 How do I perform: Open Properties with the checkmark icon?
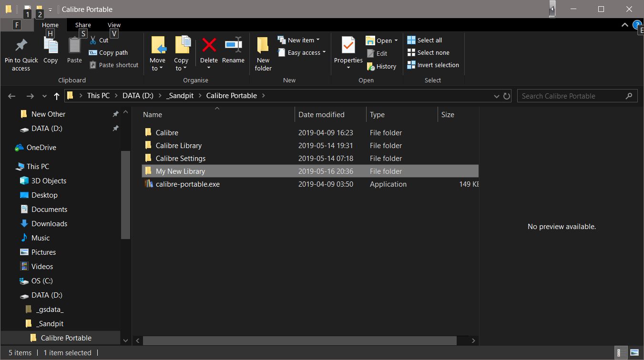(348, 46)
